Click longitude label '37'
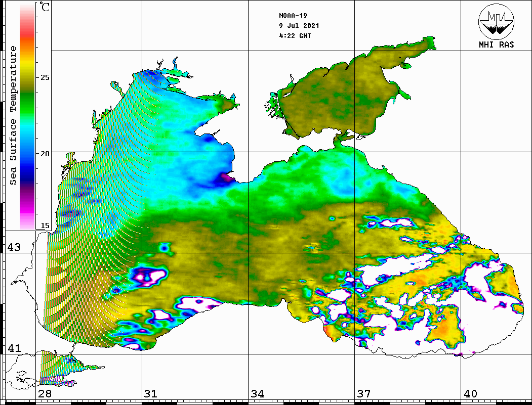 coord(364,393)
